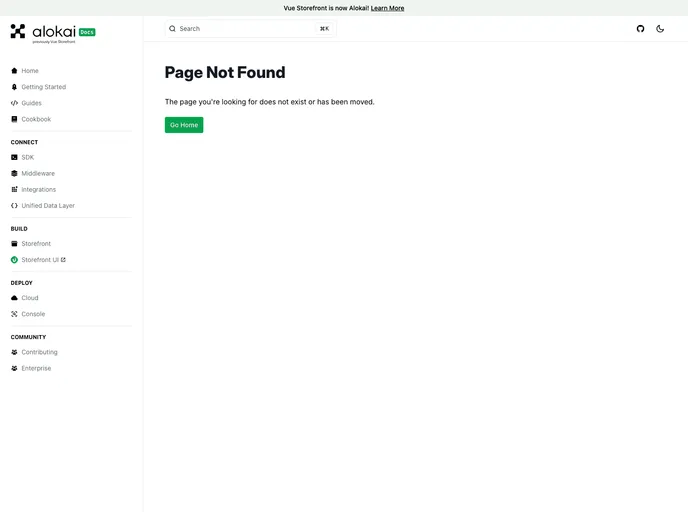Click the Contributing people icon
This screenshot has height=512, width=688.
pyautogui.click(x=14, y=352)
